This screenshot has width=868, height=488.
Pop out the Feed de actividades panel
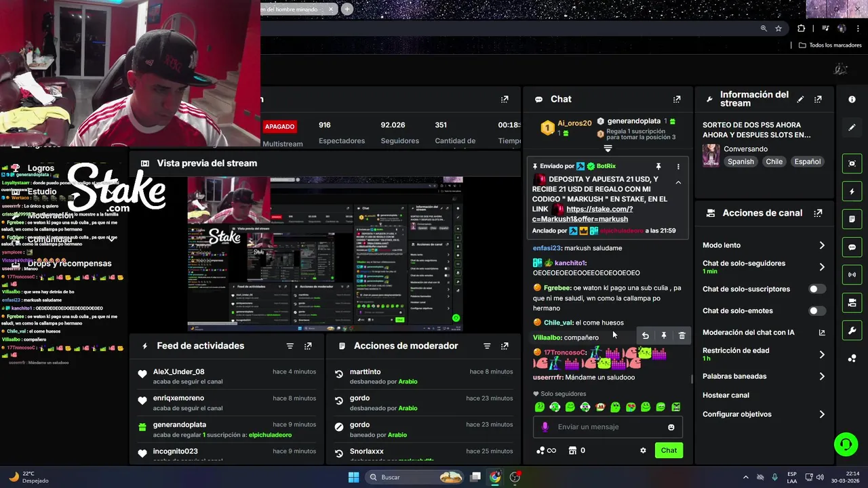click(308, 346)
